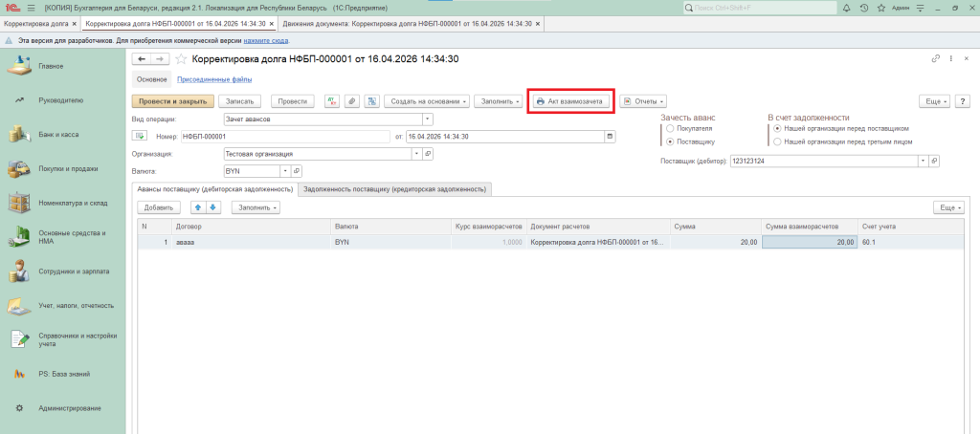This screenshot has height=434, width=980.
Task: Move row up with blue arrow
Action: [198, 206]
